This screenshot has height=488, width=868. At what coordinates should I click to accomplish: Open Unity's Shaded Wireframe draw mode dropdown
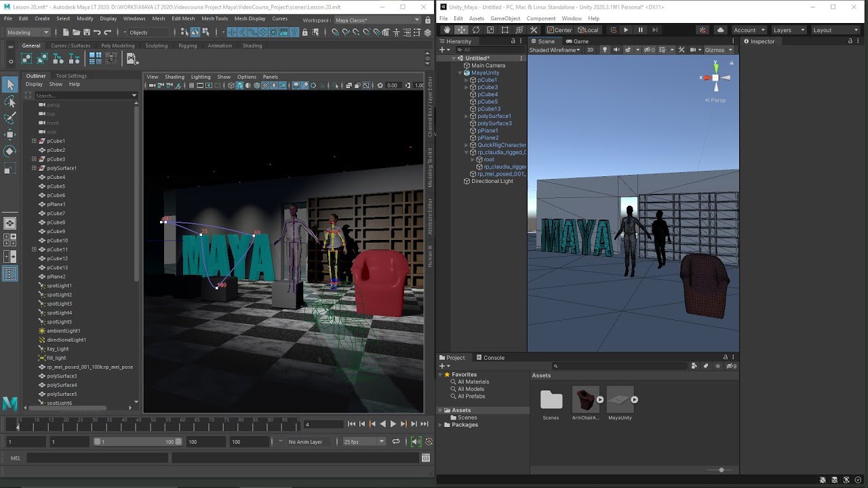[556, 50]
